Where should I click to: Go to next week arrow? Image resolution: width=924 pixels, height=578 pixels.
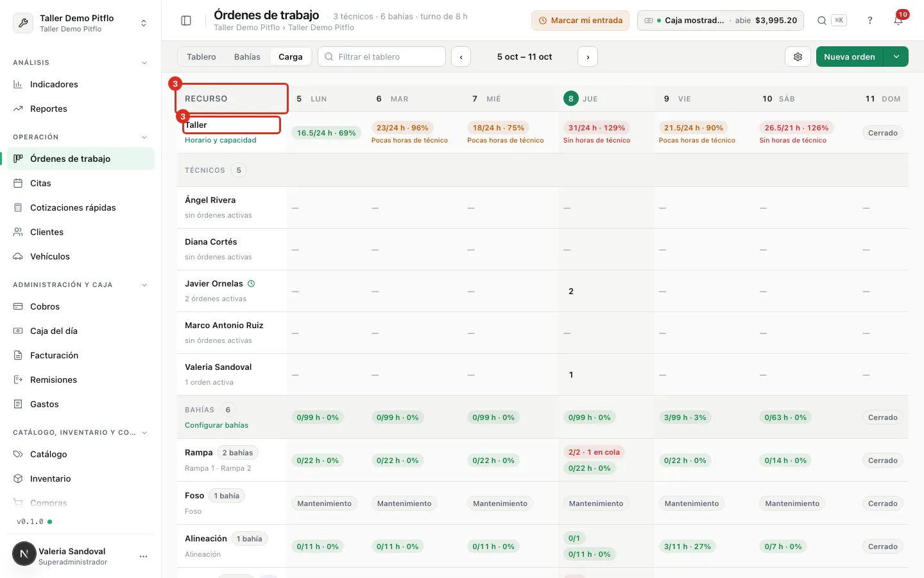(x=588, y=57)
